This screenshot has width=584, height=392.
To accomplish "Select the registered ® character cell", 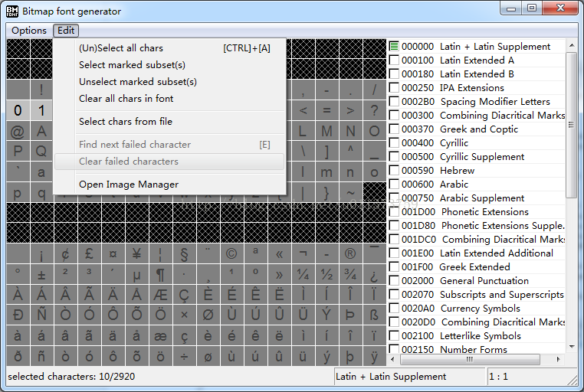I will point(350,253).
